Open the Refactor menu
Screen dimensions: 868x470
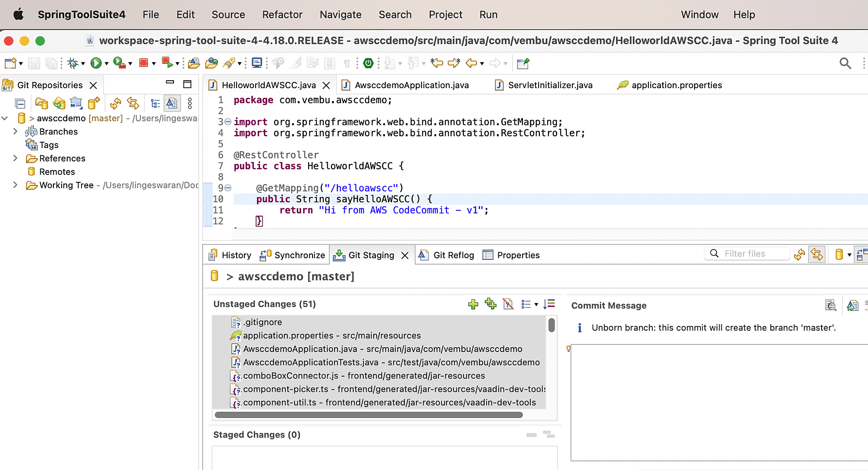pos(282,15)
